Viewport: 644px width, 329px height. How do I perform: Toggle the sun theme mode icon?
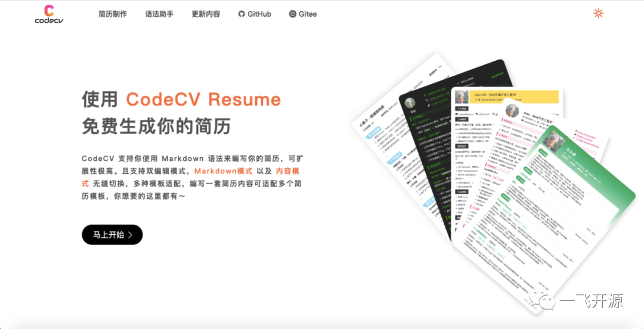pos(599,13)
